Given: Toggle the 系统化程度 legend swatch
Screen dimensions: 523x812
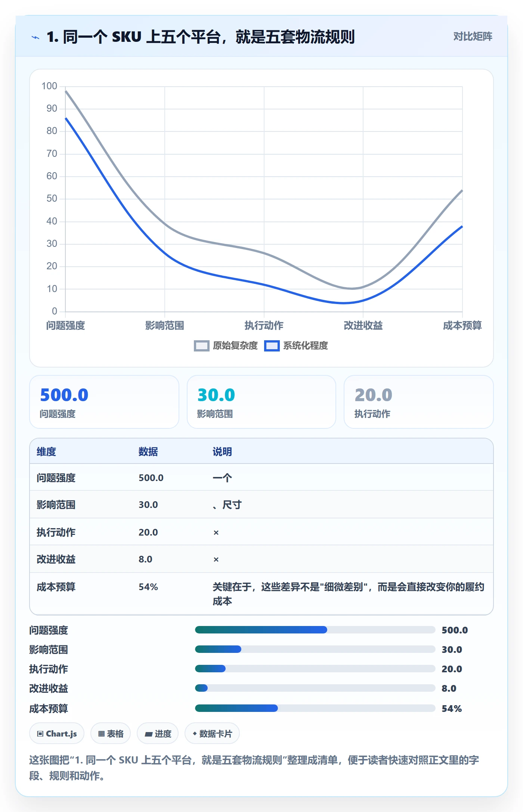Looking at the screenshot, I should point(272,346).
